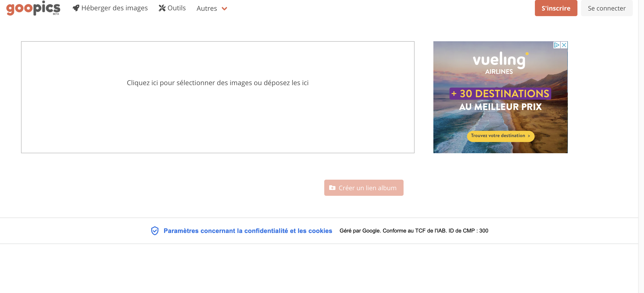Open Héberger des images menu item

(115, 8)
